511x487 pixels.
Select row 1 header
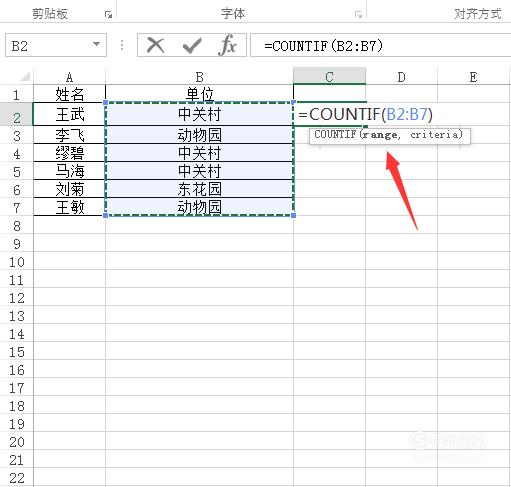coord(17,95)
